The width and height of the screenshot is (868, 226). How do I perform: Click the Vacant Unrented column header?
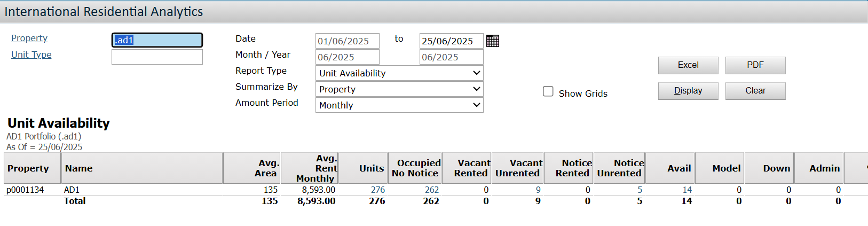tap(518, 168)
